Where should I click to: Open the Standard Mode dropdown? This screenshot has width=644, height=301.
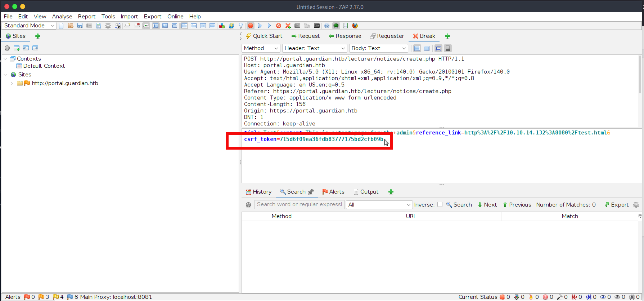[29, 26]
